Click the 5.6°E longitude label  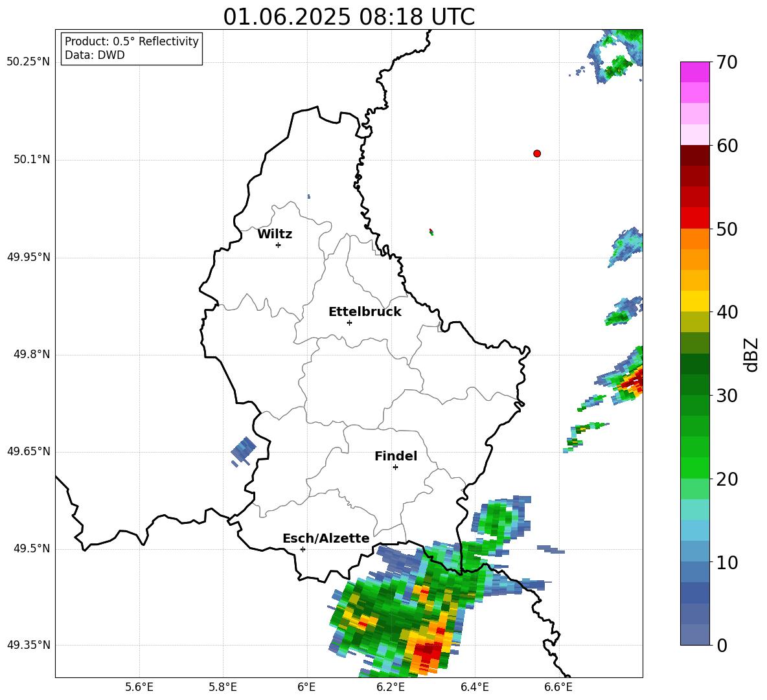point(139,687)
